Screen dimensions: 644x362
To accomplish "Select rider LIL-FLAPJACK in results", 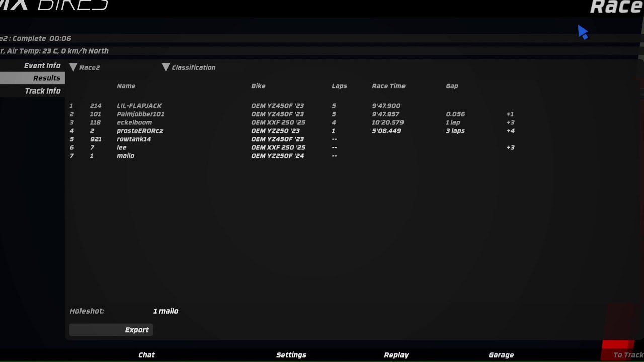I will point(139,106).
